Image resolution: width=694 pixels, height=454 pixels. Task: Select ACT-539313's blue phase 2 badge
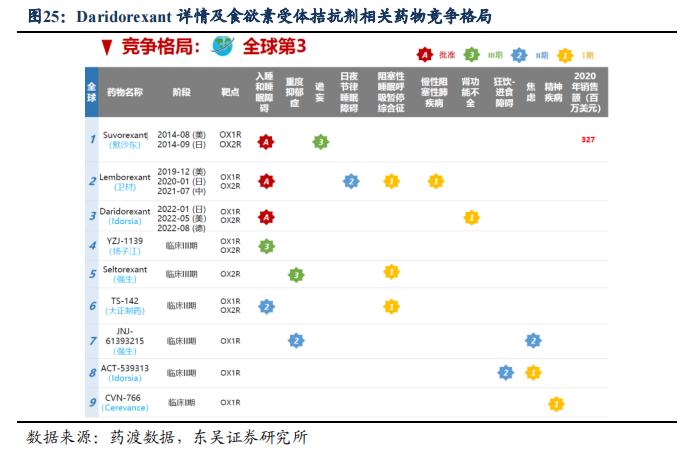click(x=505, y=373)
